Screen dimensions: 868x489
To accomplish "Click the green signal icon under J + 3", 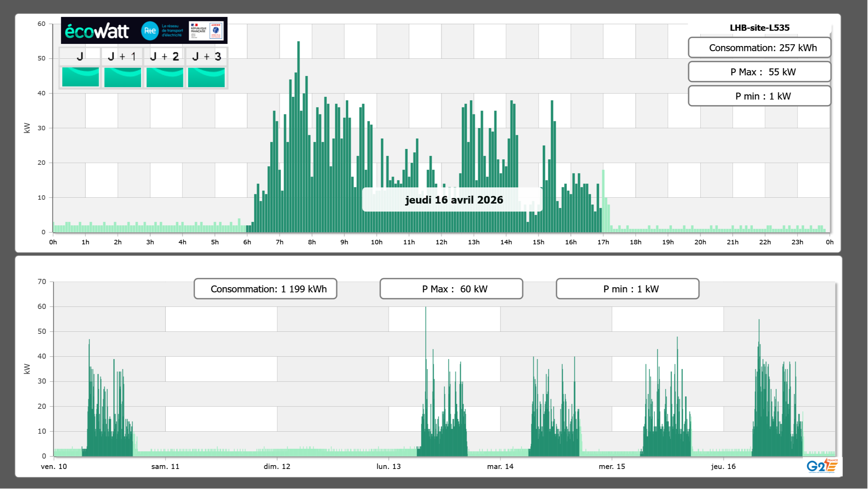I will pyautogui.click(x=206, y=77).
